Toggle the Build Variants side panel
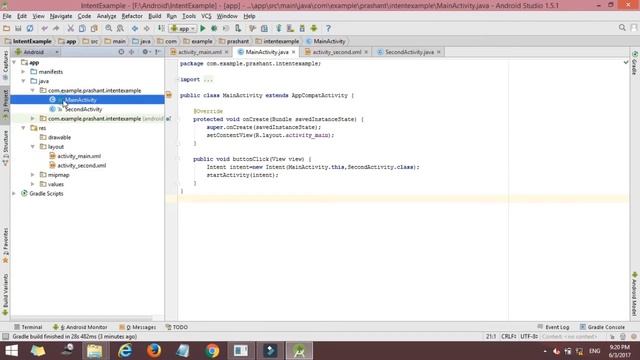 click(5, 295)
